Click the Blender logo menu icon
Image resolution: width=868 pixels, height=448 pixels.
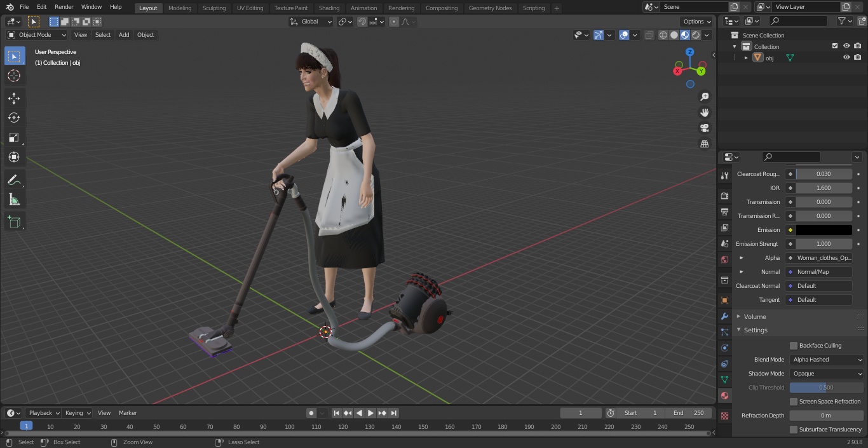(10, 7)
